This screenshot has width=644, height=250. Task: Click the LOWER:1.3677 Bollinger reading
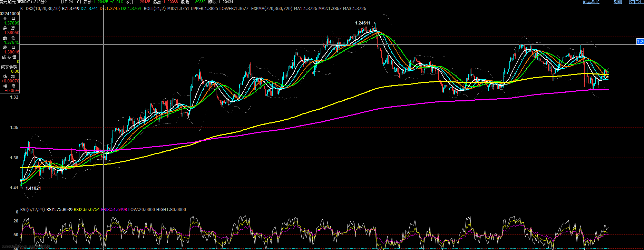coord(234,8)
